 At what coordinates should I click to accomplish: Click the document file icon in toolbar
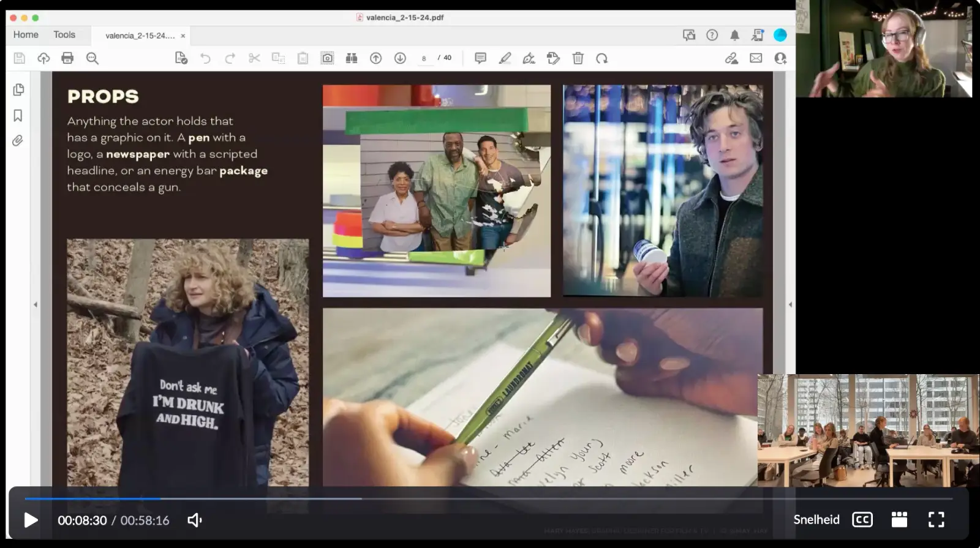(181, 58)
